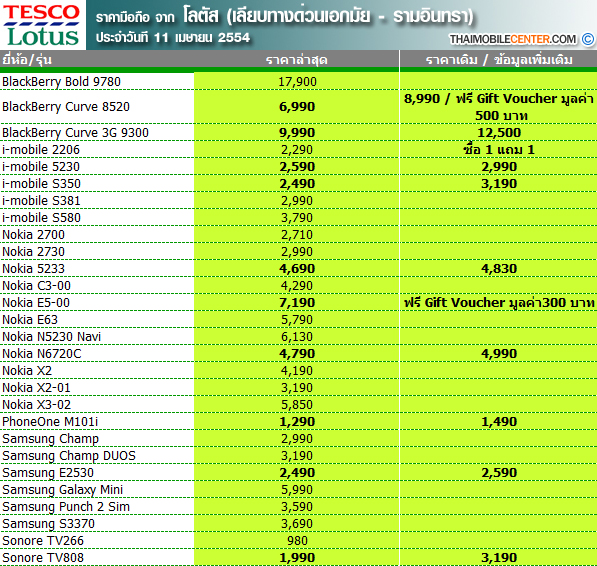This screenshot has width=597, height=566.
Task: Click price 9,990 for BlackBerry Curve 3G
Action: pyautogui.click(x=297, y=132)
